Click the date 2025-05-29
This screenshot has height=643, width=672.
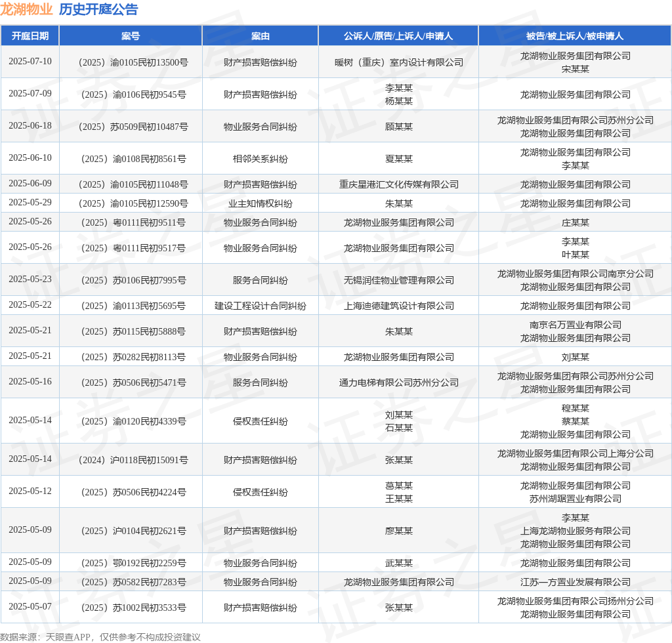point(30,202)
